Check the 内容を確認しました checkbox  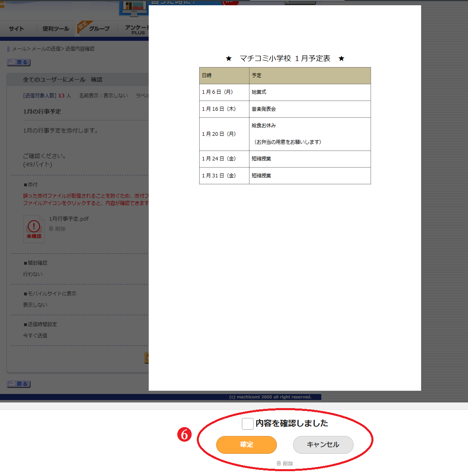pos(247,423)
